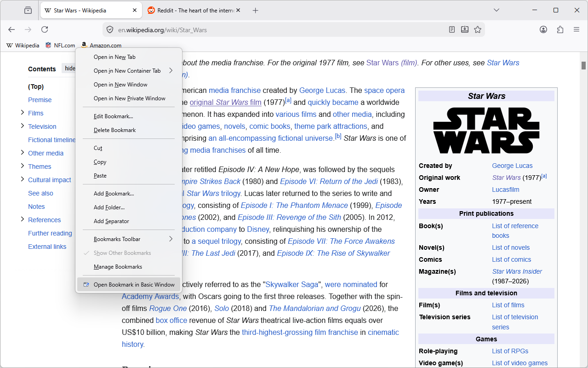Open the Star Wars Insider link

(517, 271)
